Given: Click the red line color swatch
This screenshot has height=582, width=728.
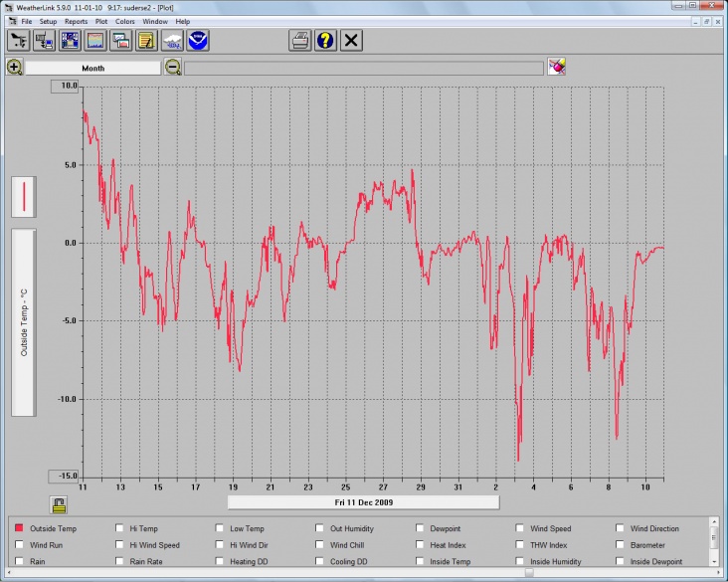Looking at the screenshot, I should 24,196.
